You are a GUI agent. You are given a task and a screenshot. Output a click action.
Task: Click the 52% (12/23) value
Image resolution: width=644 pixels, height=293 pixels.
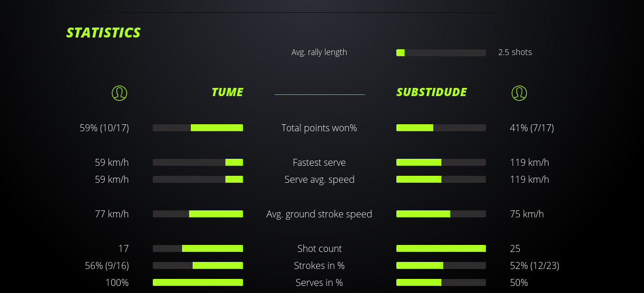535,265
